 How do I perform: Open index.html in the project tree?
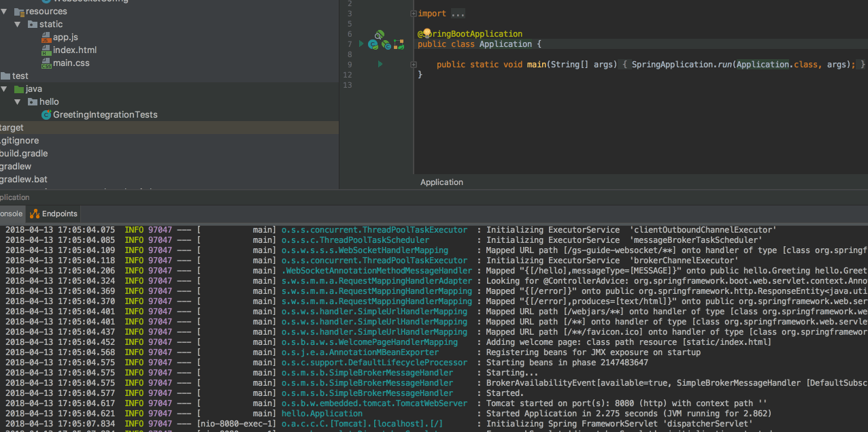click(x=74, y=50)
